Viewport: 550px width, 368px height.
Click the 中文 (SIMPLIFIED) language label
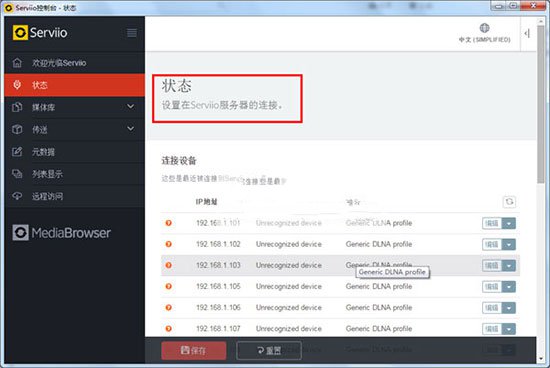pos(484,40)
